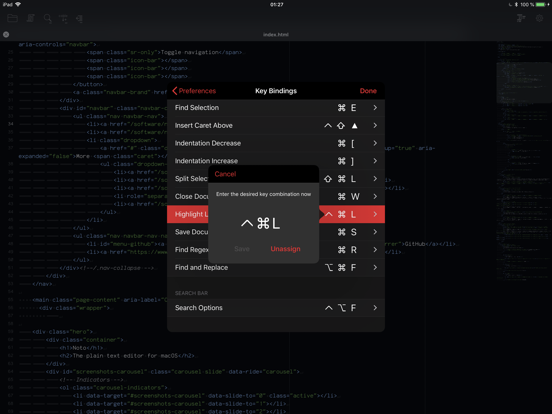Open the Find Selection row chevron
This screenshot has width=552, height=414.
pos(375,108)
